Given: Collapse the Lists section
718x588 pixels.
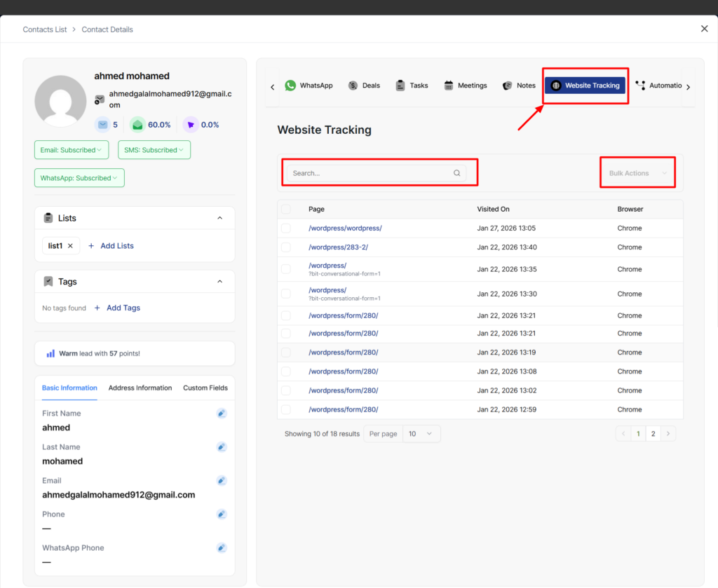Looking at the screenshot, I should click(219, 218).
